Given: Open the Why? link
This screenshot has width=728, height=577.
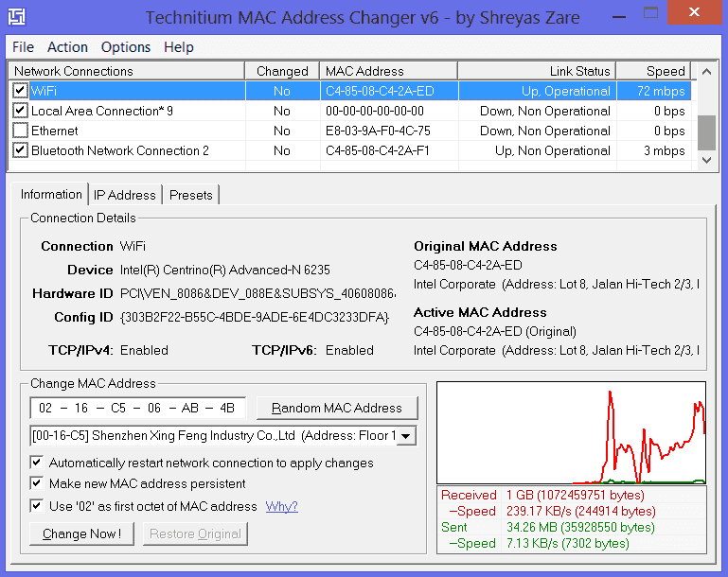Looking at the screenshot, I should (x=281, y=506).
